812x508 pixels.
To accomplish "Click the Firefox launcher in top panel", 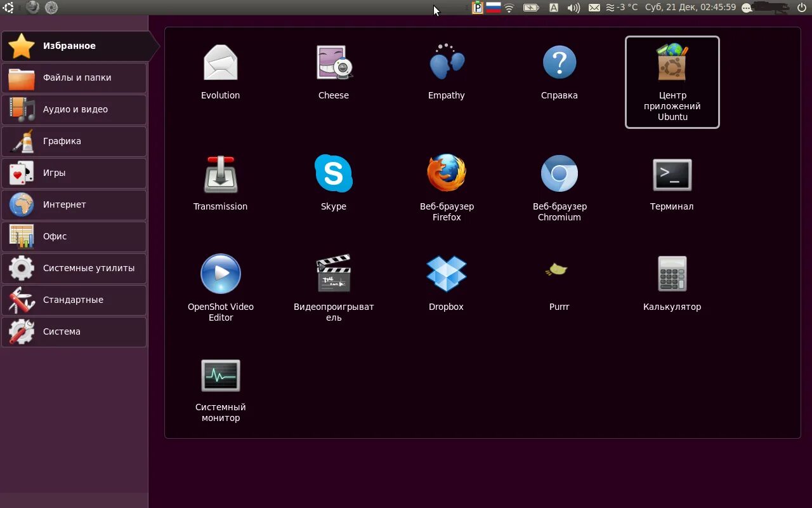I will [32, 8].
